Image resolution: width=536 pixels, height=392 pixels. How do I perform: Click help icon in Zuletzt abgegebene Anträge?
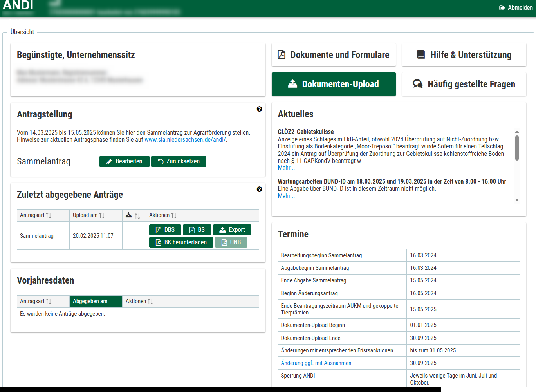(x=259, y=190)
